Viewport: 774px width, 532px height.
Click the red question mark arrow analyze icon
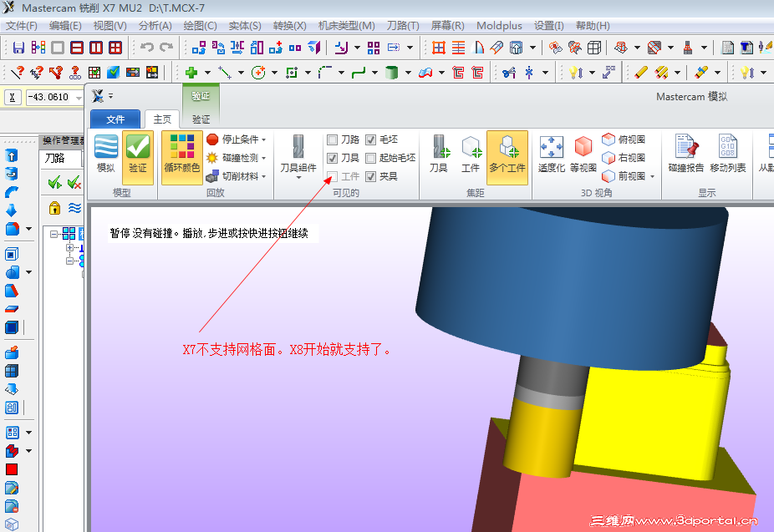coord(18,73)
